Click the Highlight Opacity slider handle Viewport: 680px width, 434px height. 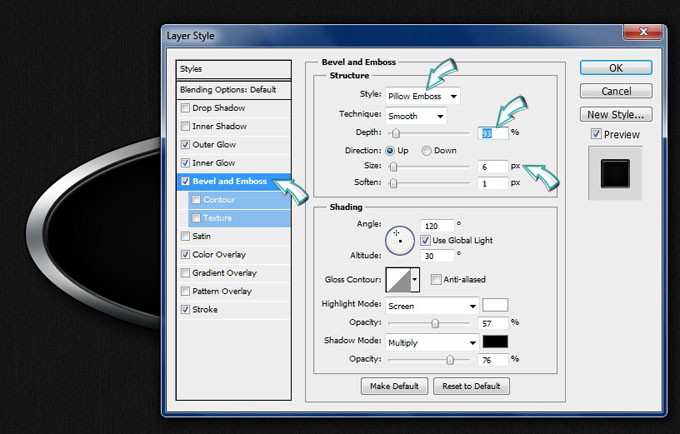[435, 323]
